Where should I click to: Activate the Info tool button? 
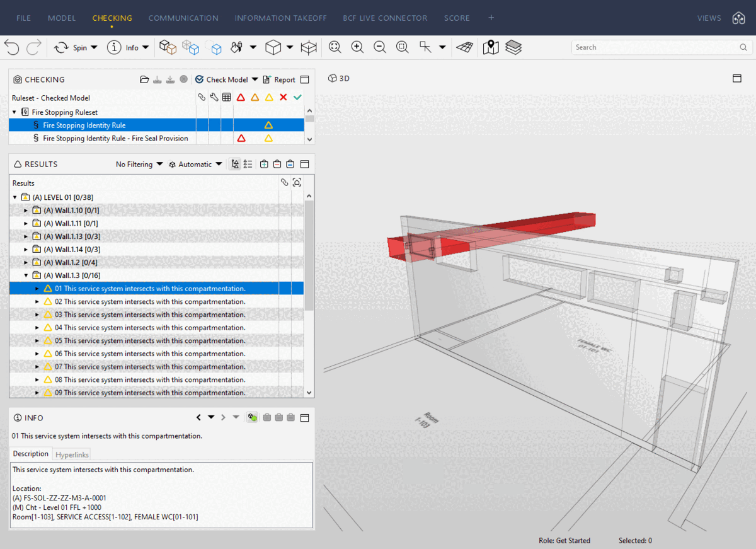122,47
